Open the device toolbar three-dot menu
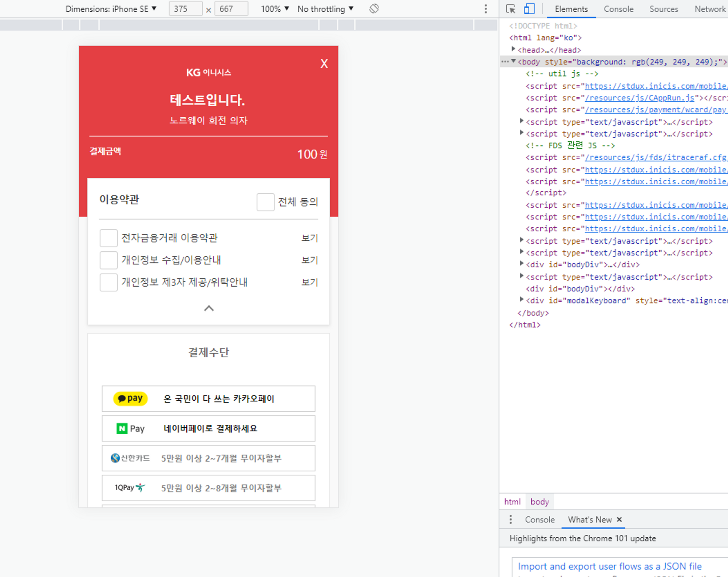 (486, 9)
